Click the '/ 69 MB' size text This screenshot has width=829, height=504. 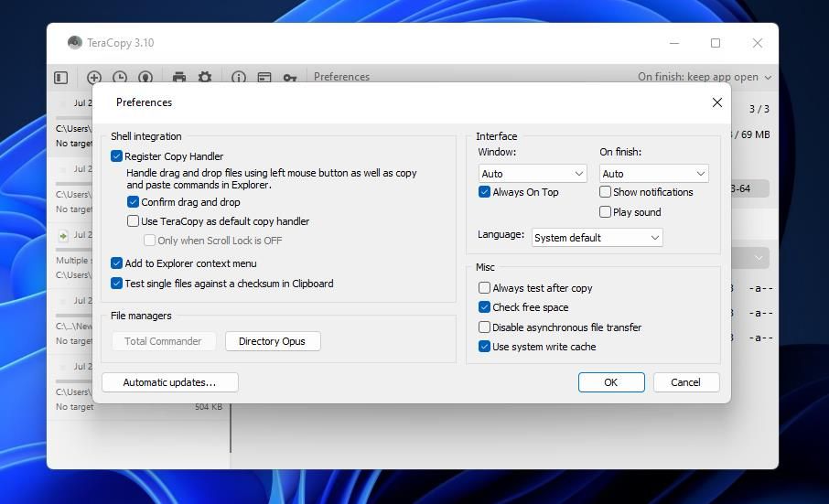[752, 134]
